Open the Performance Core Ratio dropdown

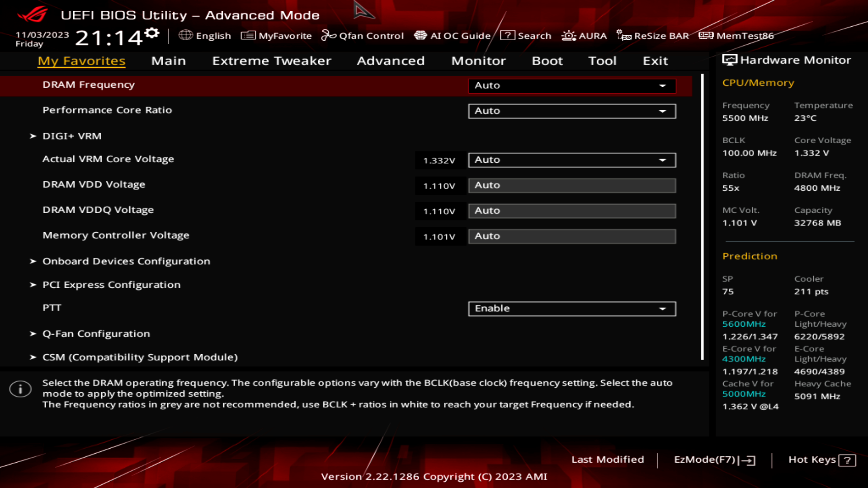[x=572, y=111]
